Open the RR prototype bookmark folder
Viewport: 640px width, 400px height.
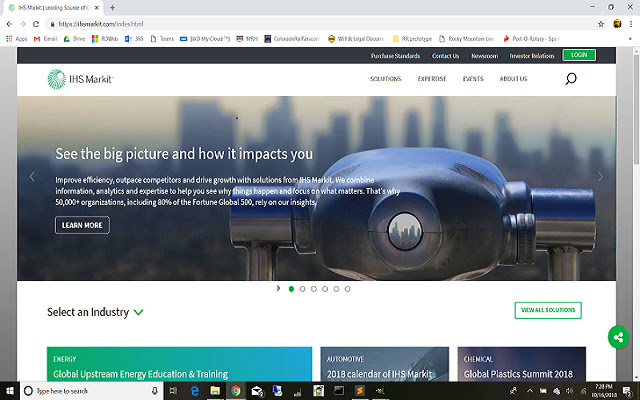412,39
